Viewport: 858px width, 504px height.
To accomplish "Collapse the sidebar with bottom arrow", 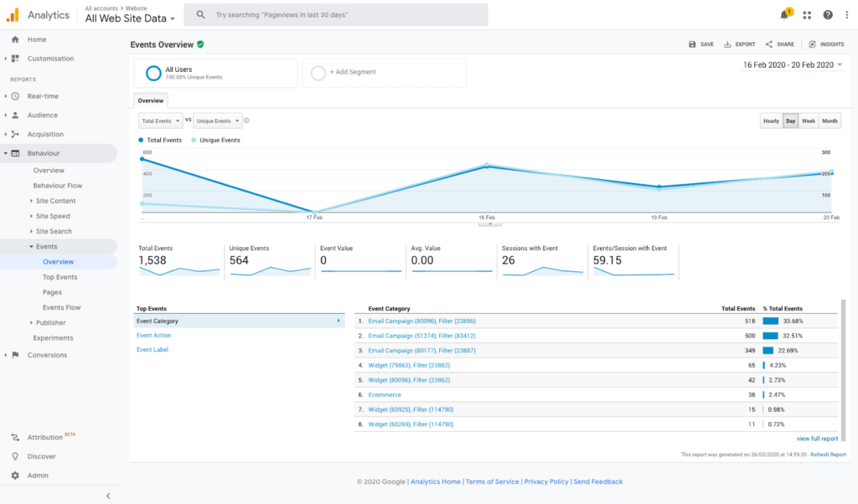I will [108, 496].
